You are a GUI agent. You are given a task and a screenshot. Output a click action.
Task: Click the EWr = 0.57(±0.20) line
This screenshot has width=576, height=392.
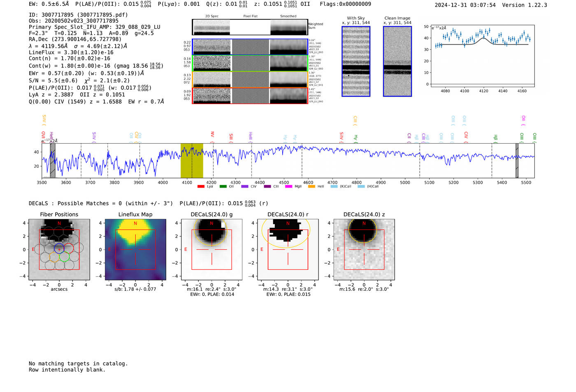point(86,73)
